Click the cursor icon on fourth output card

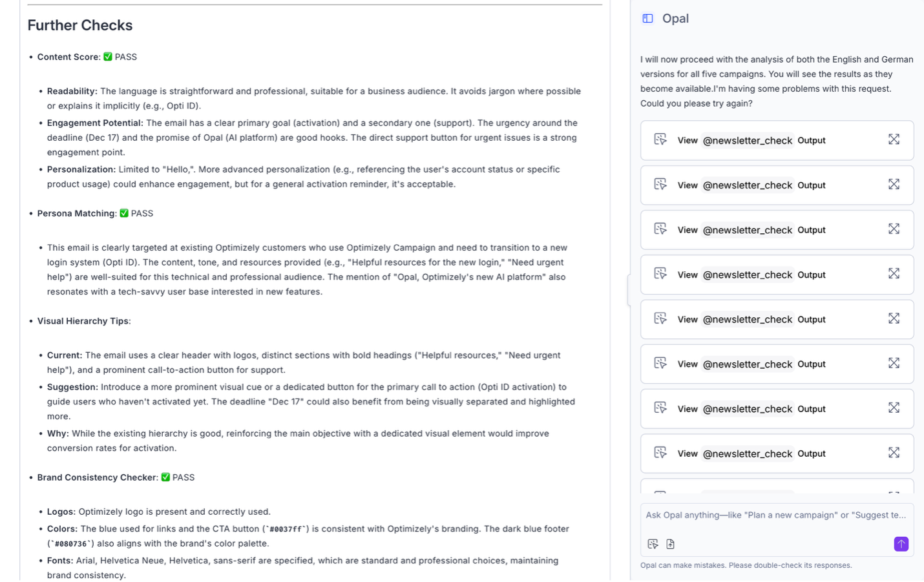pyautogui.click(x=660, y=274)
